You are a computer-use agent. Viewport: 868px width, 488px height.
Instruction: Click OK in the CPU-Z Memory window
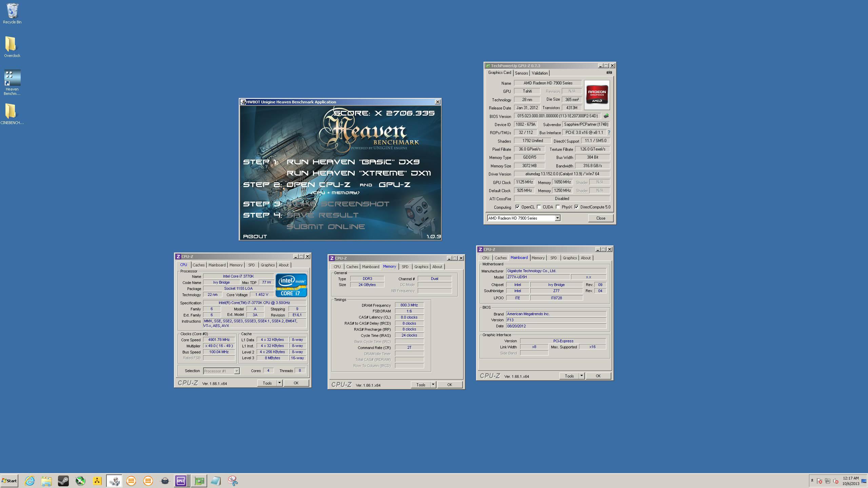pyautogui.click(x=450, y=385)
